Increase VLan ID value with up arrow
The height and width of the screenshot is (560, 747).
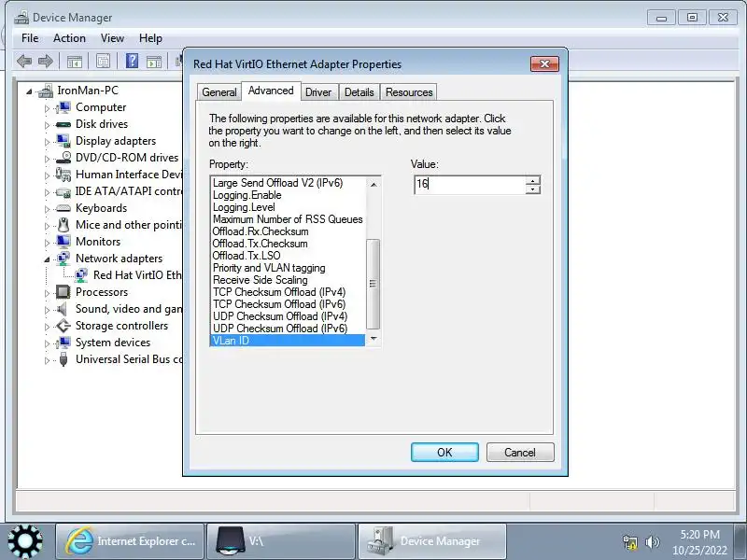pyautogui.click(x=532, y=180)
